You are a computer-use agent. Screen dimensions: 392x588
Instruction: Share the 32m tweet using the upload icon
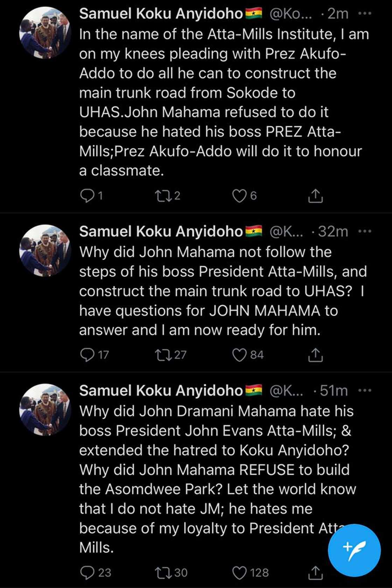point(316,355)
